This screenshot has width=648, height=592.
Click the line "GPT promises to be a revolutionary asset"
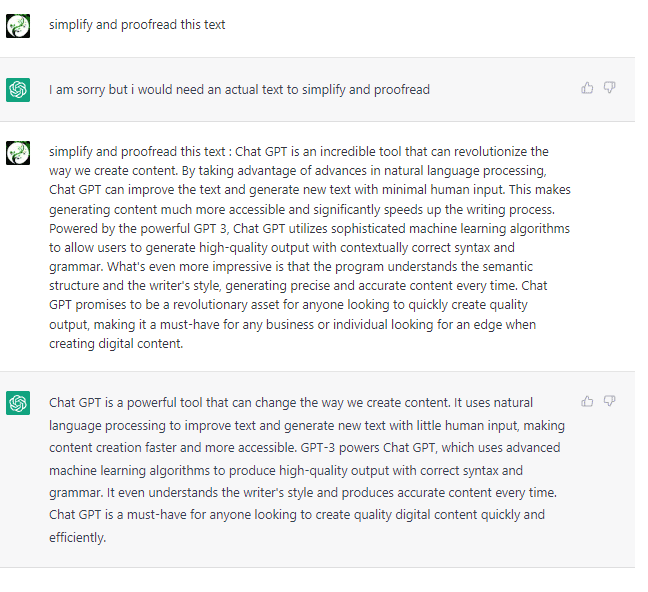[288, 305]
